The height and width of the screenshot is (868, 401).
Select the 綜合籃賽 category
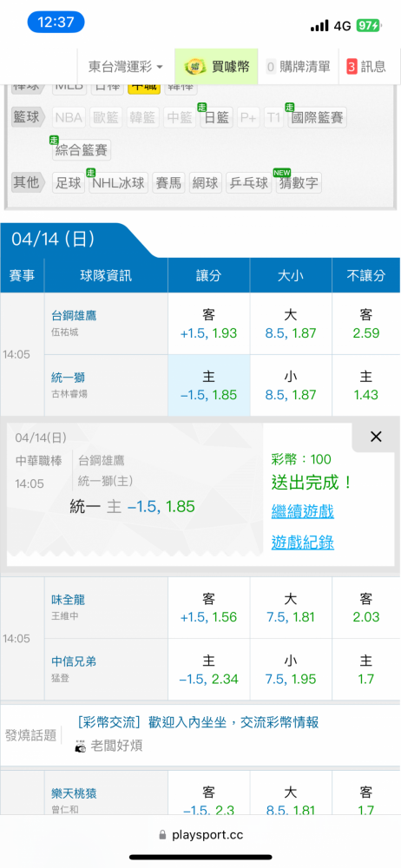point(82,150)
